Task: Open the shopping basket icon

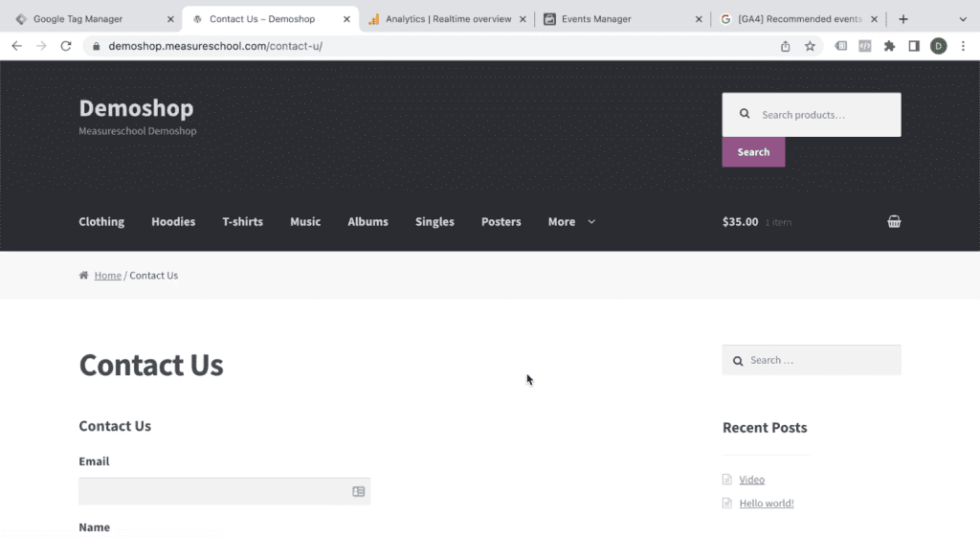Action: point(894,221)
